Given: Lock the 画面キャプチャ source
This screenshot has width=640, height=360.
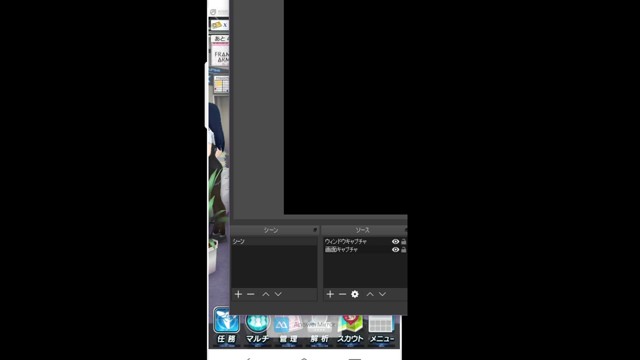Looking at the screenshot, I should click(404, 249).
